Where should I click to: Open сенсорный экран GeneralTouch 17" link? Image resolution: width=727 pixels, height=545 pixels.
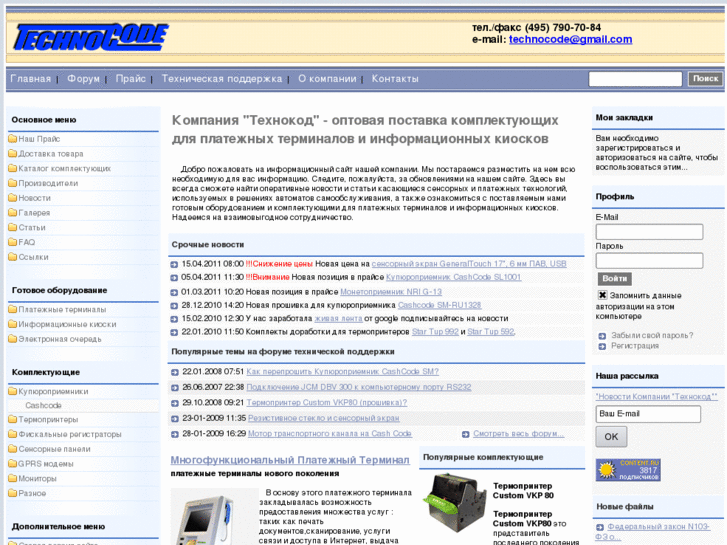pyautogui.click(x=469, y=264)
